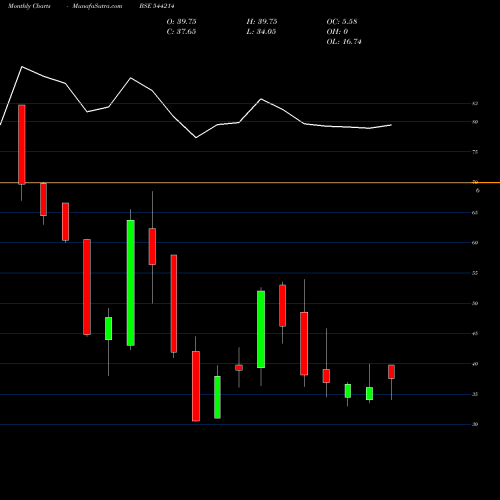Click the price axis label 35
The height and width of the screenshot is (500, 500).
[x=475, y=394]
